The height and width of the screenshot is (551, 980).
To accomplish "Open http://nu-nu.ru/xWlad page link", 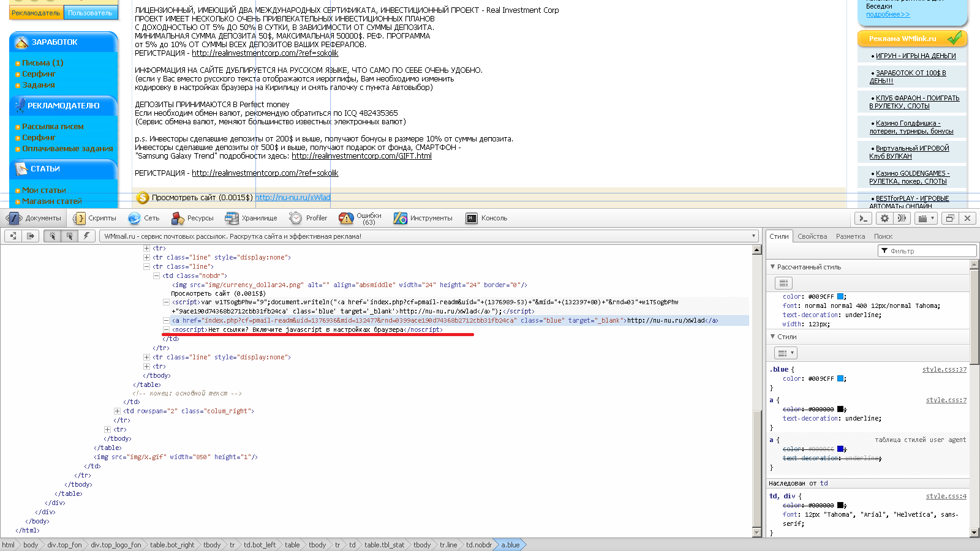I will [293, 198].
